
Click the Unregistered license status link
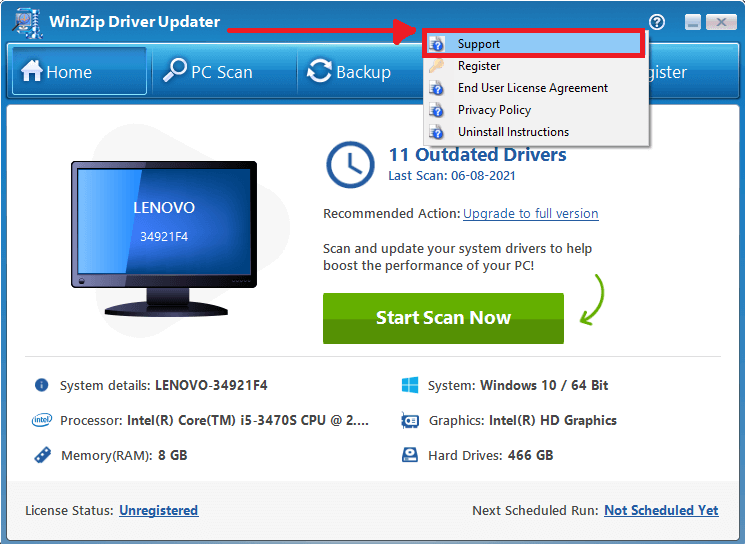tap(159, 510)
